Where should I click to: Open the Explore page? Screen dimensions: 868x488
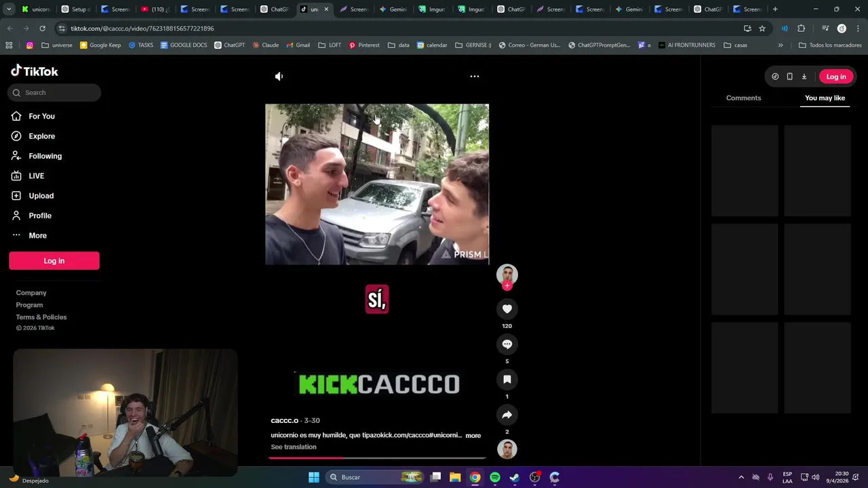click(41, 136)
